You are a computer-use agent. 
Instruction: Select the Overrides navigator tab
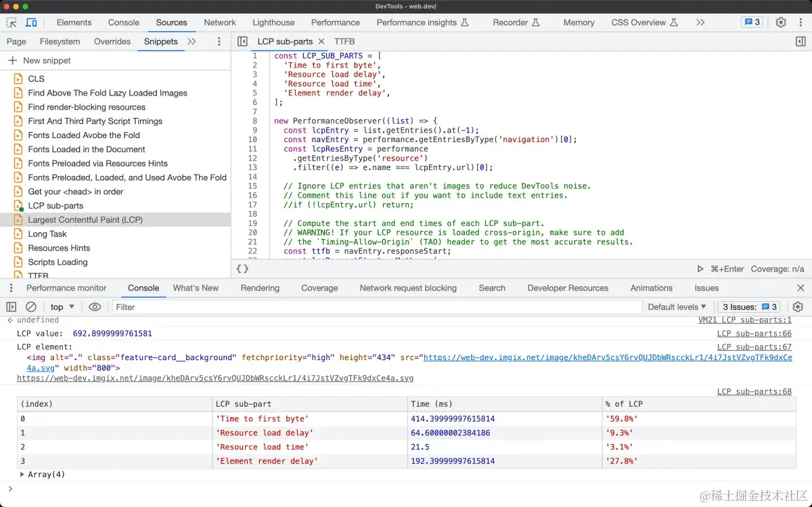112,41
